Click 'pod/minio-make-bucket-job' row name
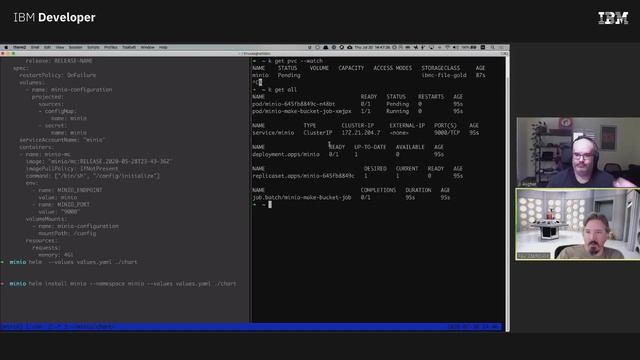This screenshot has width=640, height=360. tap(302, 111)
